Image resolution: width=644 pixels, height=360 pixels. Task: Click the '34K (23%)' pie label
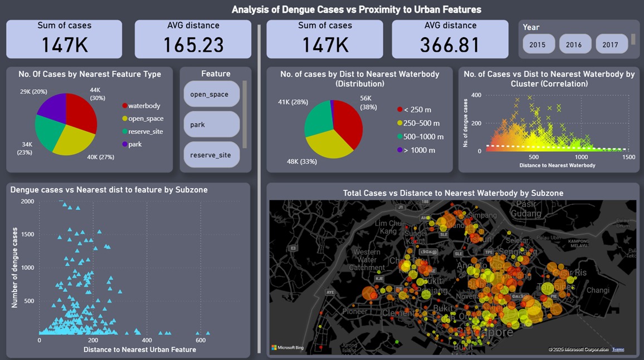coord(24,148)
